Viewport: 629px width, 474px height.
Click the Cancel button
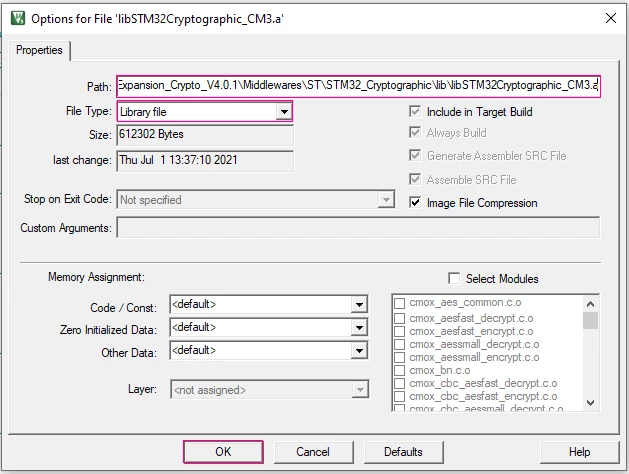coord(313,452)
